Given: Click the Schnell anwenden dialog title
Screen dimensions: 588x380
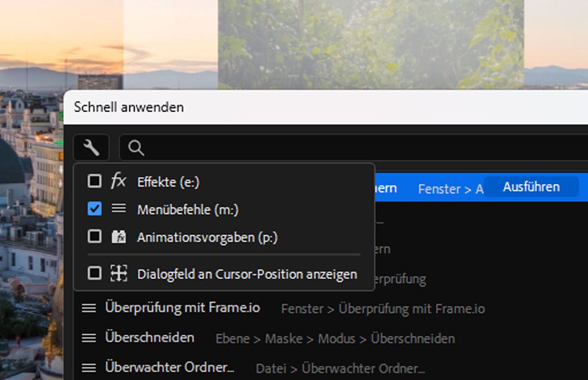Looking at the screenshot, I should tap(129, 107).
